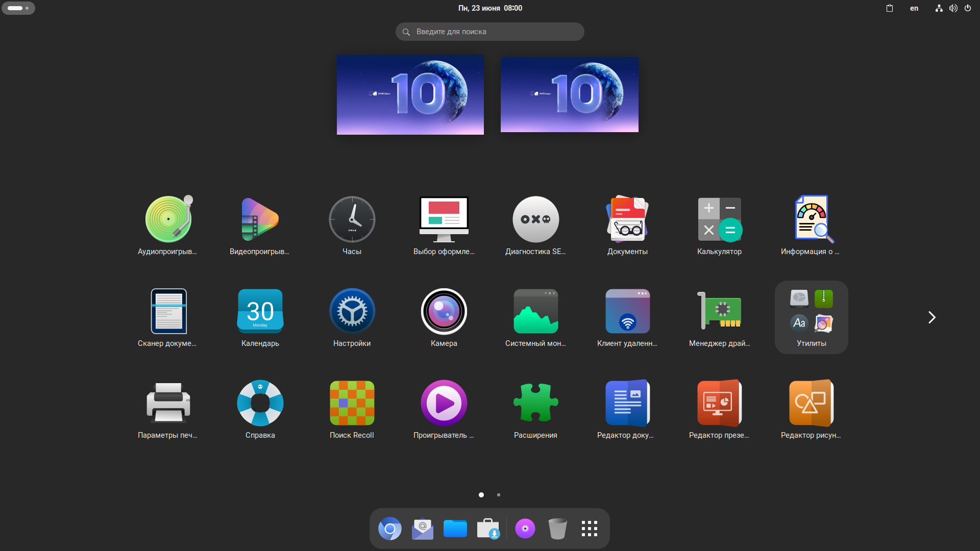Viewport: 980px width, 551px height.
Task: Launch Поиск Recoll checkered icon
Action: pyautogui.click(x=352, y=404)
